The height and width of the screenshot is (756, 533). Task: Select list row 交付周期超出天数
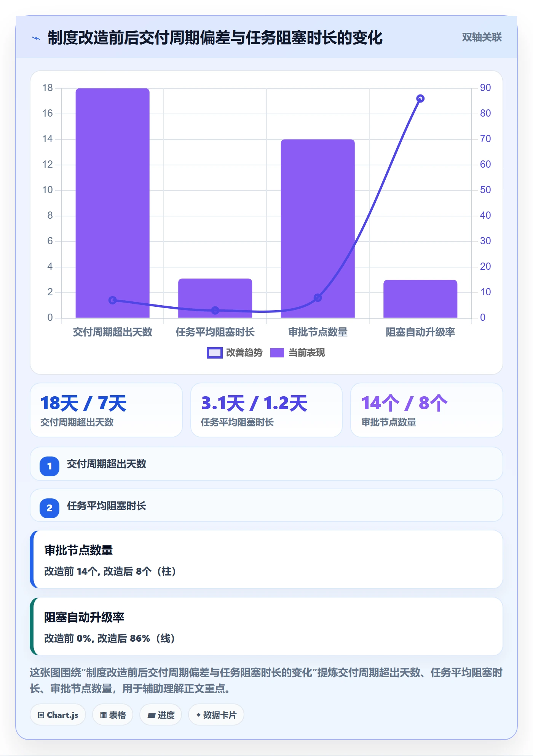(x=266, y=464)
